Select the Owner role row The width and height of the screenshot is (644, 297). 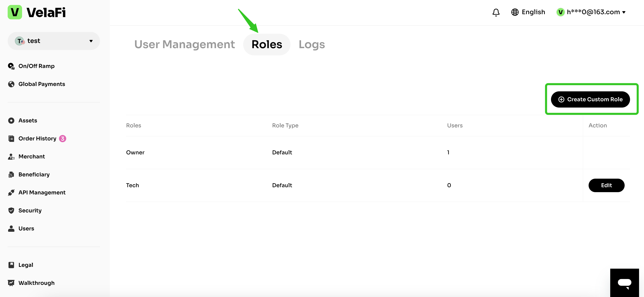(135, 152)
